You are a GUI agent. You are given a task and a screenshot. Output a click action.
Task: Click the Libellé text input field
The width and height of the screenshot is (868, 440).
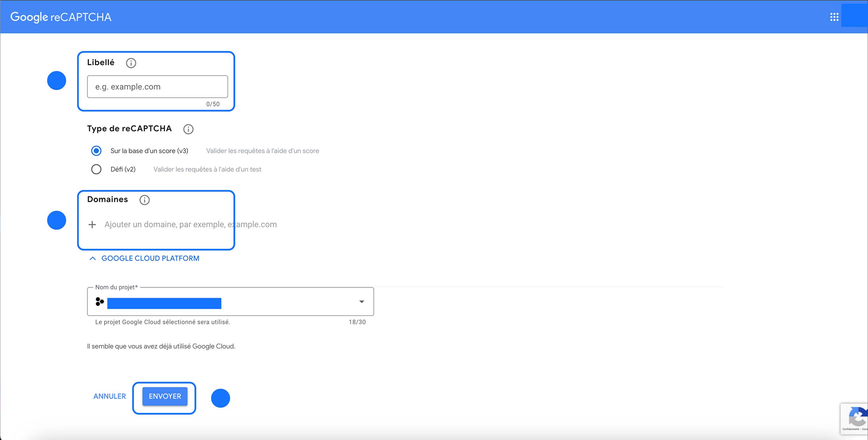tap(157, 86)
